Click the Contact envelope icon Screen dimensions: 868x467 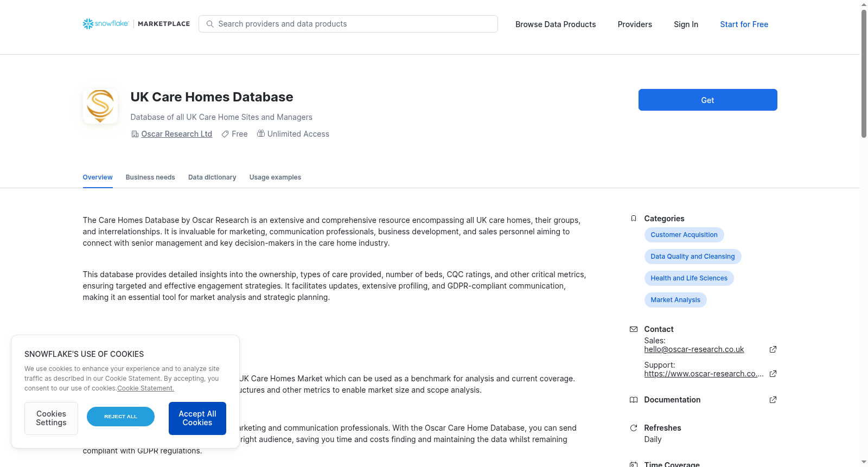click(633, 329)
